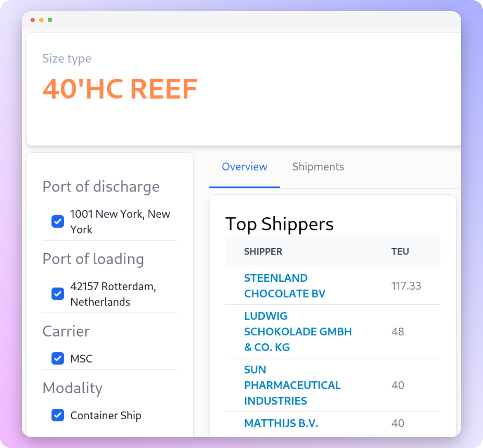The width and height of the screenshot is (483, 448).
Task: Click the SHIPPER column header
Action: point(263,251)
